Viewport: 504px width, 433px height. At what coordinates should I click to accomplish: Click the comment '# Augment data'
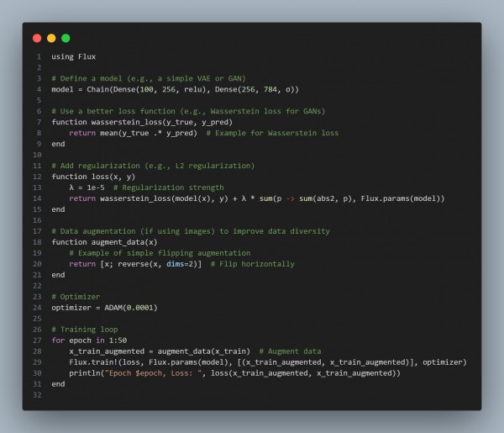point(291,351)
